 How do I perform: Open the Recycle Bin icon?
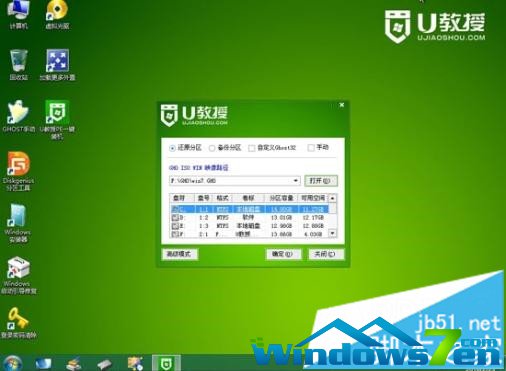[x=19, y=65]
